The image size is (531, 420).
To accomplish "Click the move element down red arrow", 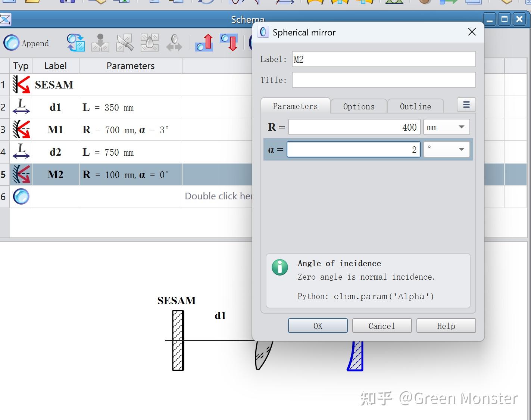I will click(x=229, y=43).
